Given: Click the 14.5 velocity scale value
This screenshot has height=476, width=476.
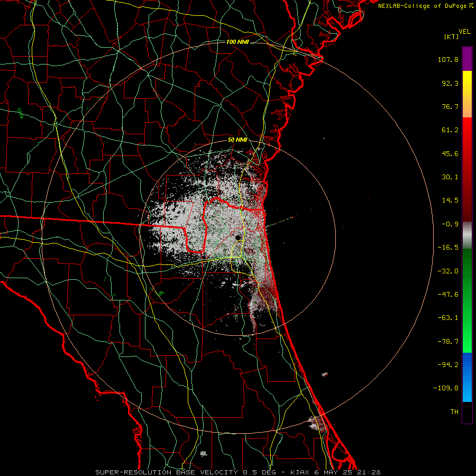Looking at the screenshot, I should tap(450, 200).
